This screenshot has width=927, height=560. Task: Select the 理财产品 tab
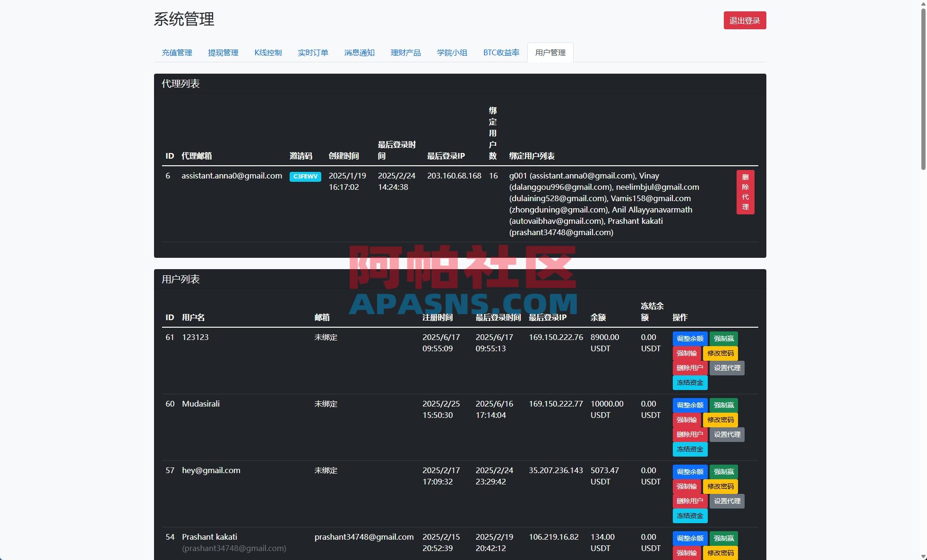tap(405, 52)
